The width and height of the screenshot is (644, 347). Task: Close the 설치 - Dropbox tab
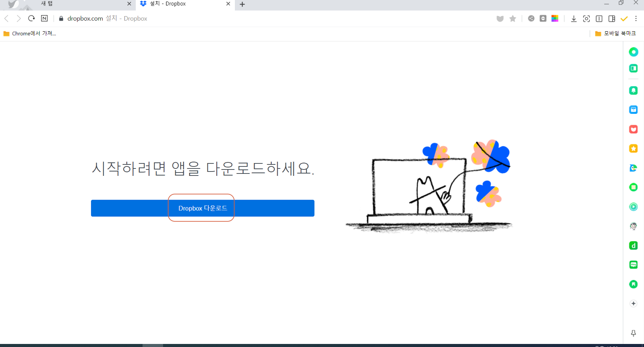[228, 4]
